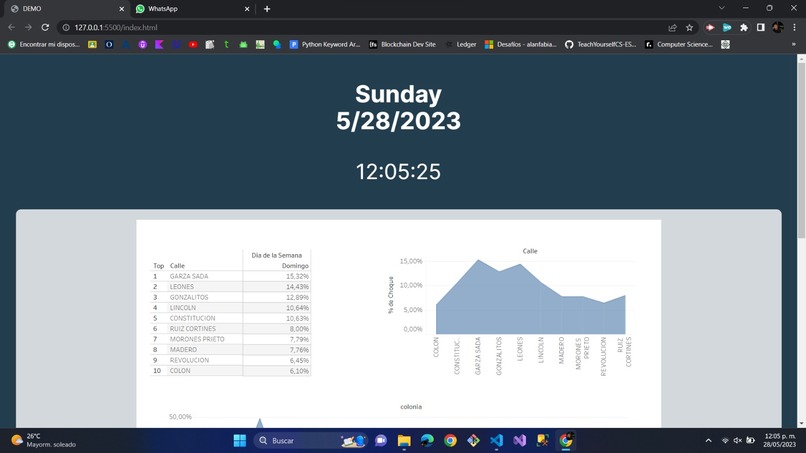Expand the tab search chevron
The height and width of the screenshot is (453, 806).
722,8
